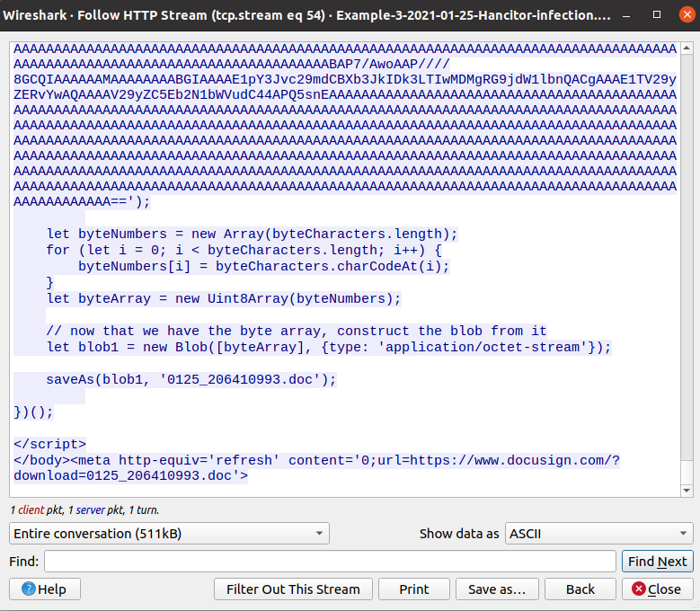The image size is (700, 611).
Task: Maximize the Wireshark stream window
Action: click(x=656, y=14)
